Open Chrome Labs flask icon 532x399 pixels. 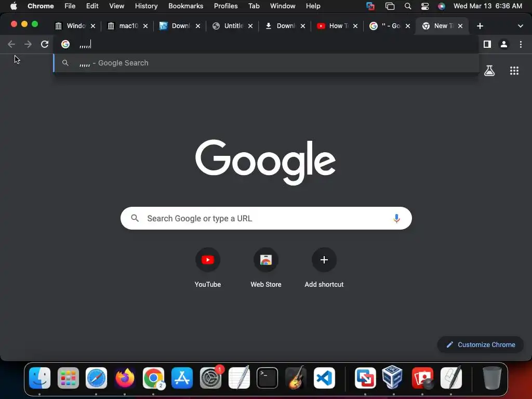(489, 71)
